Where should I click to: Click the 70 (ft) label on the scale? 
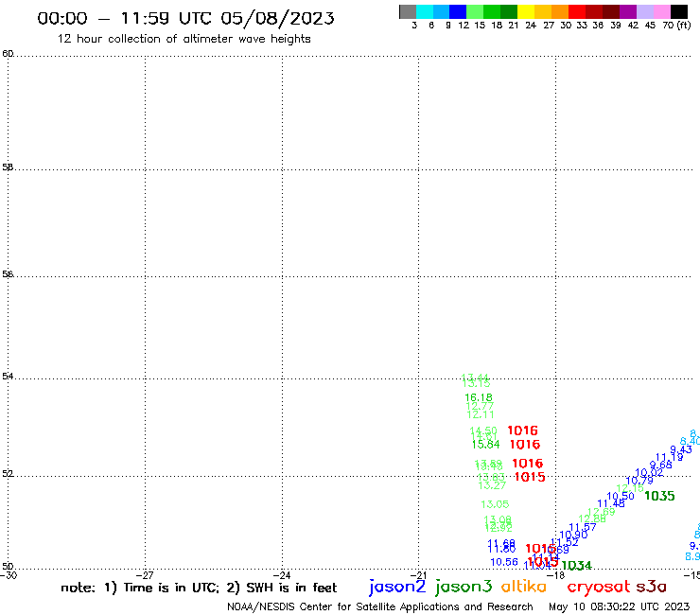[676, 26]
